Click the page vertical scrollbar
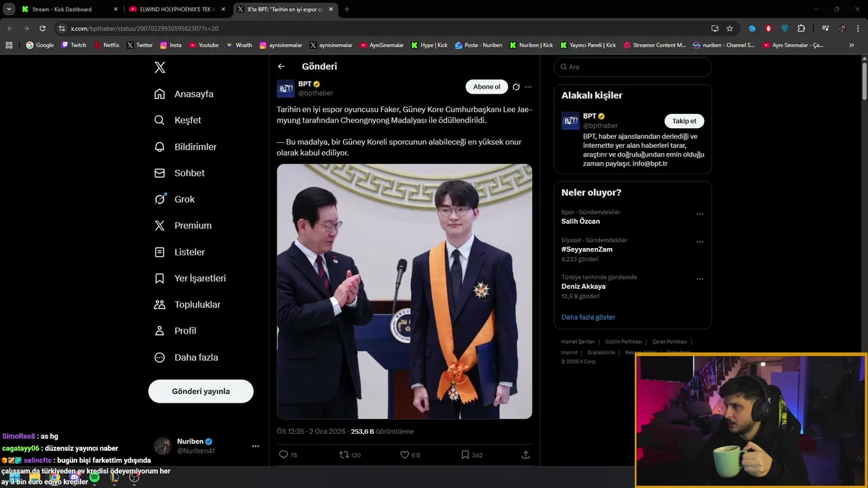 click(865, 81)
